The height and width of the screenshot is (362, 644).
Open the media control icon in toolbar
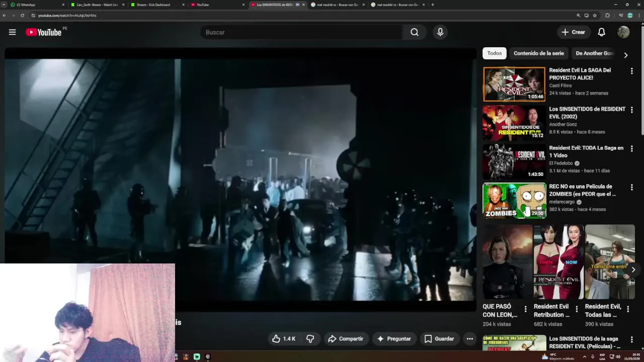pos(621,16)
